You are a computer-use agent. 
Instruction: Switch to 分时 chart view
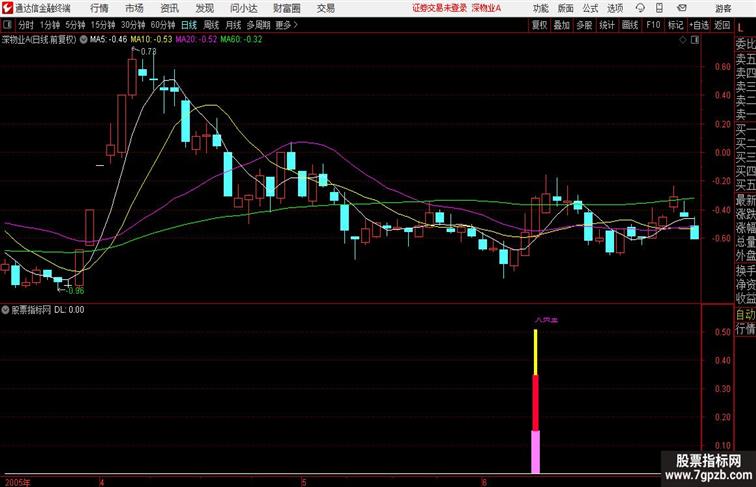coord(26,25)
